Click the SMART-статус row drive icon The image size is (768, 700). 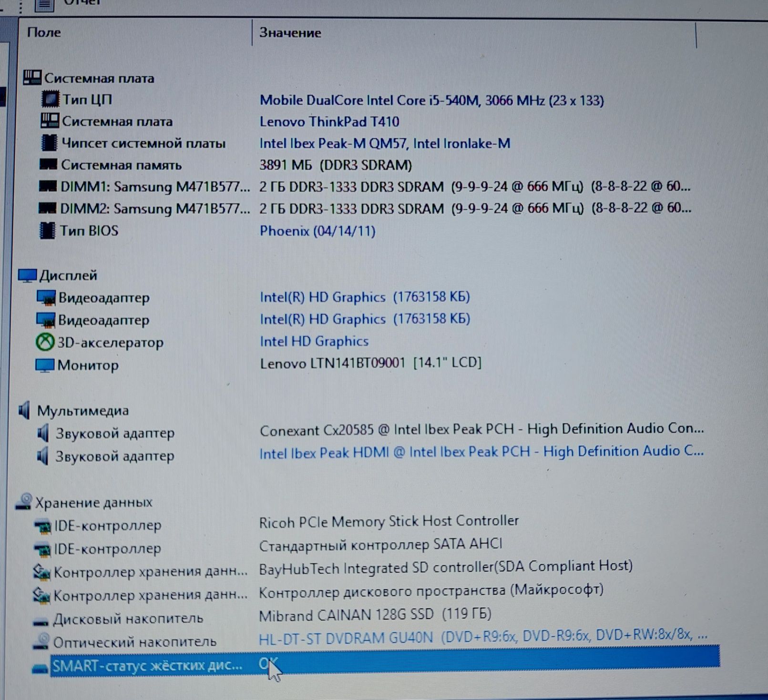40,668
